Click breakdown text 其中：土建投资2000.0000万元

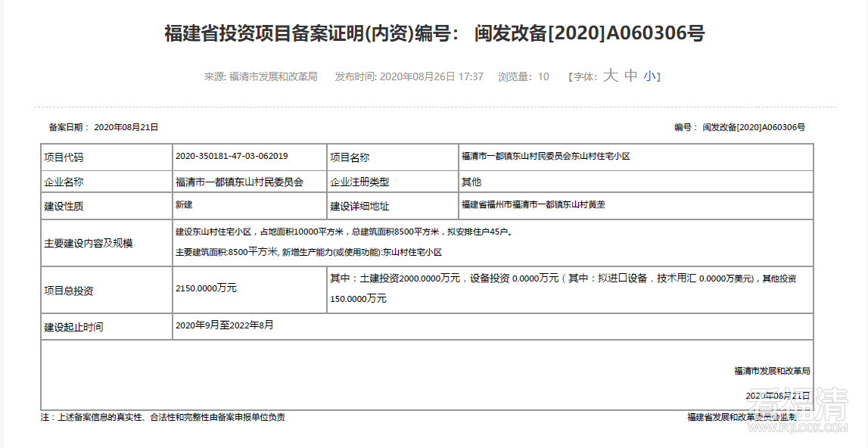point(395,278)
